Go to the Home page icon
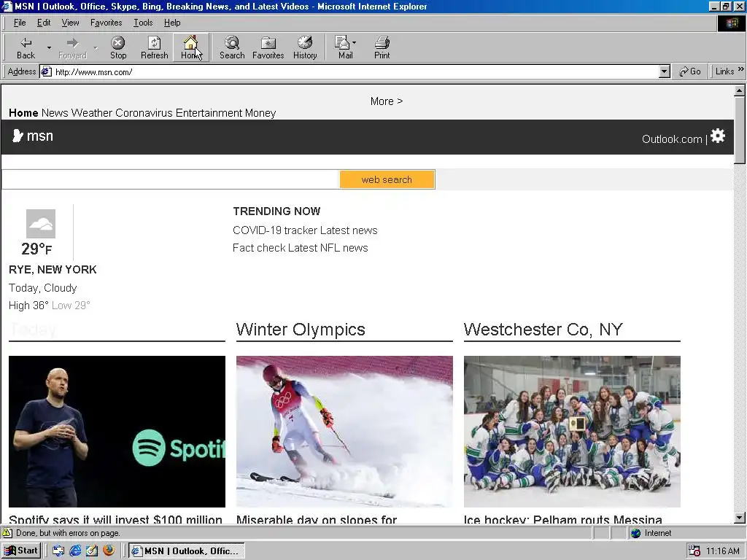This screenshot has width=747, height=560. coord(191,47)
